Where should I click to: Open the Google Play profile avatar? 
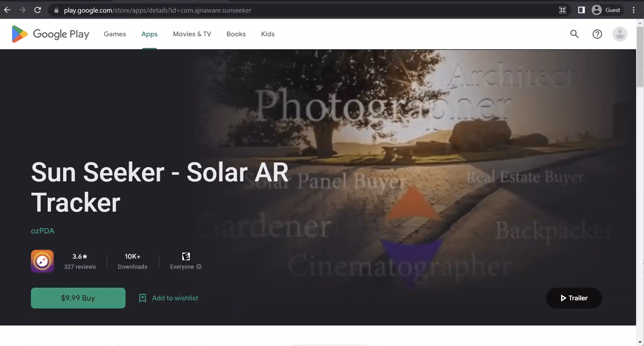click(619, 34)
